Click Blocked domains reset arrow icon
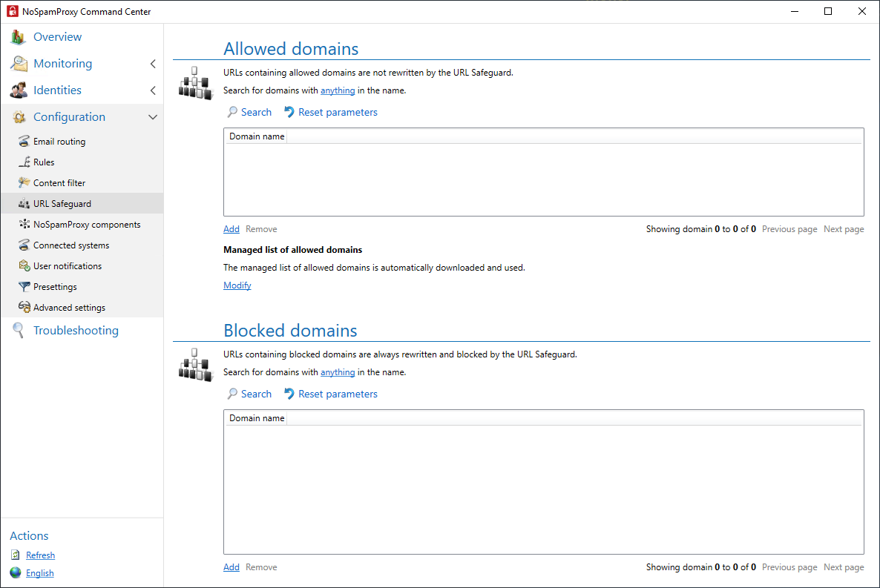Image resolution: width=880 pixels, height=588 pixels. click(289, 394)
